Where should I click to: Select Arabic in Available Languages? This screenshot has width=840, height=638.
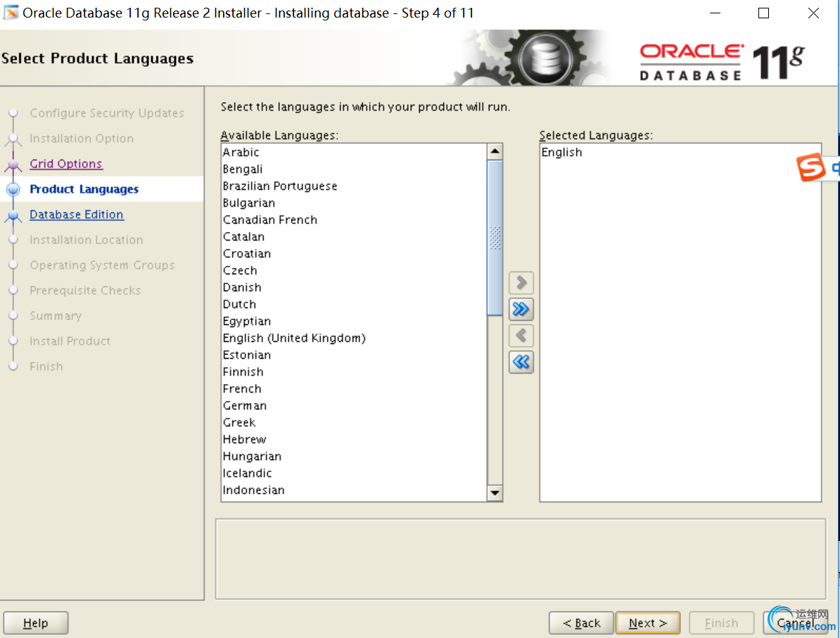click(x=354, y=152)
